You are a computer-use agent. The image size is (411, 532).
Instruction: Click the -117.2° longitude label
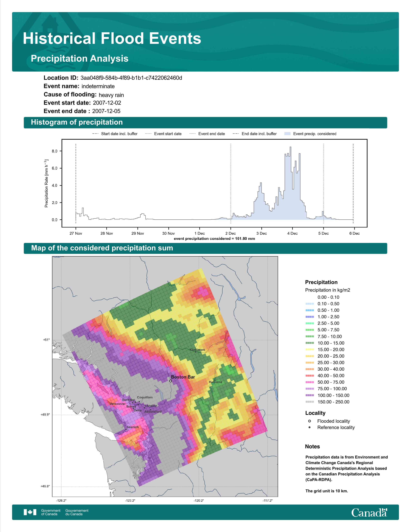268,501
